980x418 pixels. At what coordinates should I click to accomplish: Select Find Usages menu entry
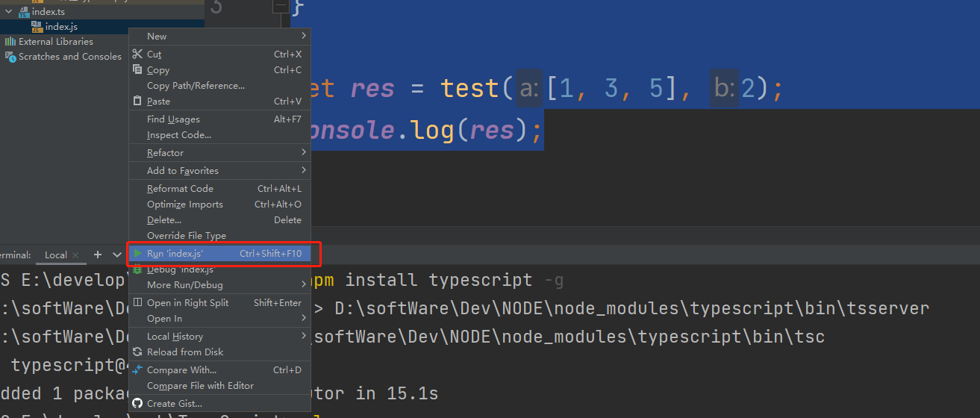[x=219, y=119]
